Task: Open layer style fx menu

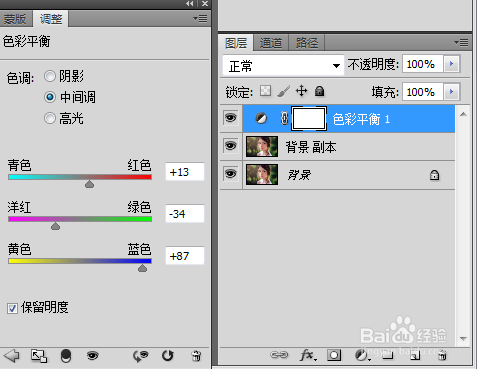Action: tap(308, 355)
